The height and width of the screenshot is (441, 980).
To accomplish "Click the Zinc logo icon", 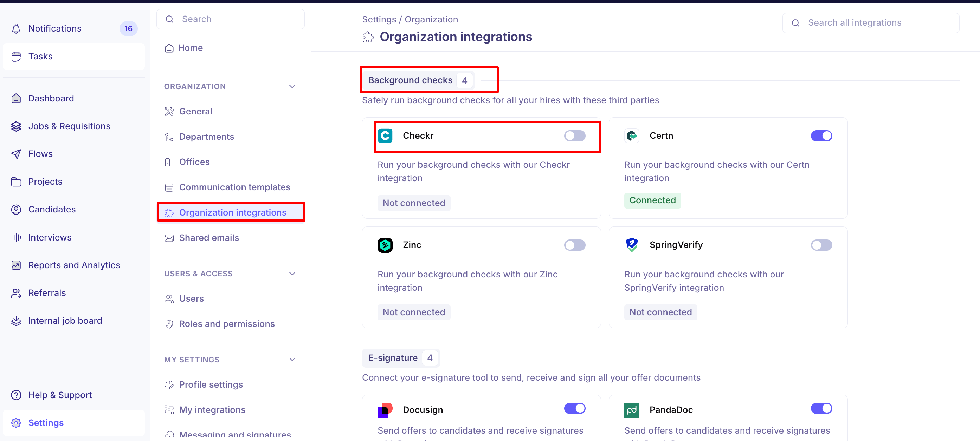I will click(x=385, y=245).
